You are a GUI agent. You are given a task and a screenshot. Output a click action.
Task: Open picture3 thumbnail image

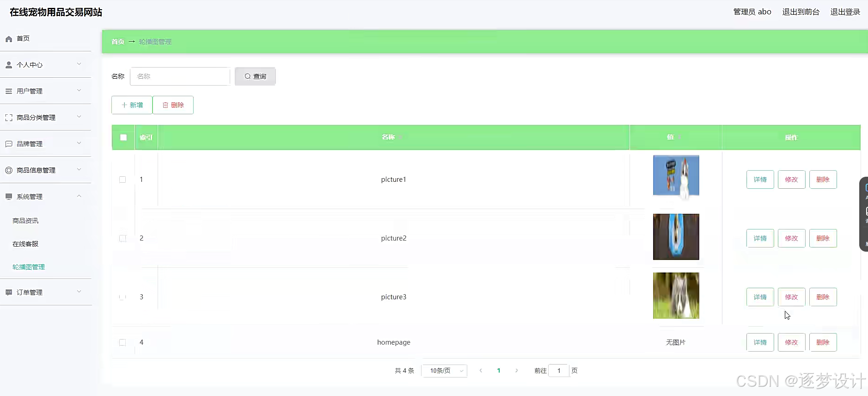tap(676, 296)
